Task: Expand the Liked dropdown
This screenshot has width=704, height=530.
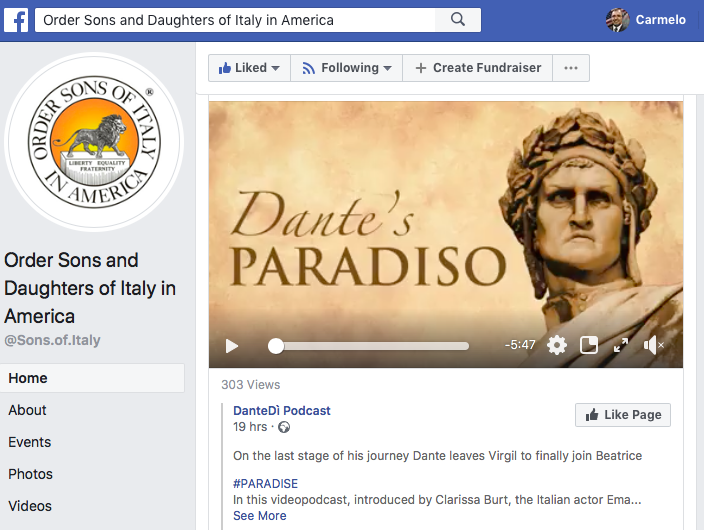Action: 249,68
